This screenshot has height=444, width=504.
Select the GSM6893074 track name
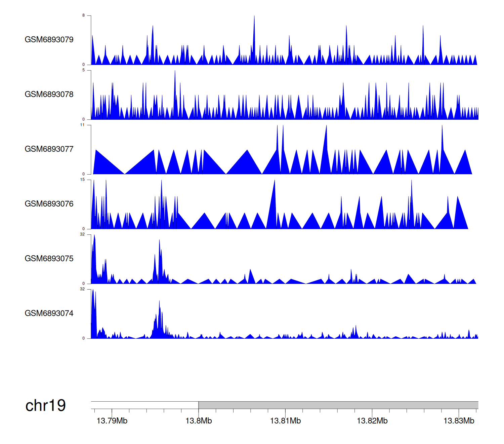pyautogui.click(x=49, y=313)
